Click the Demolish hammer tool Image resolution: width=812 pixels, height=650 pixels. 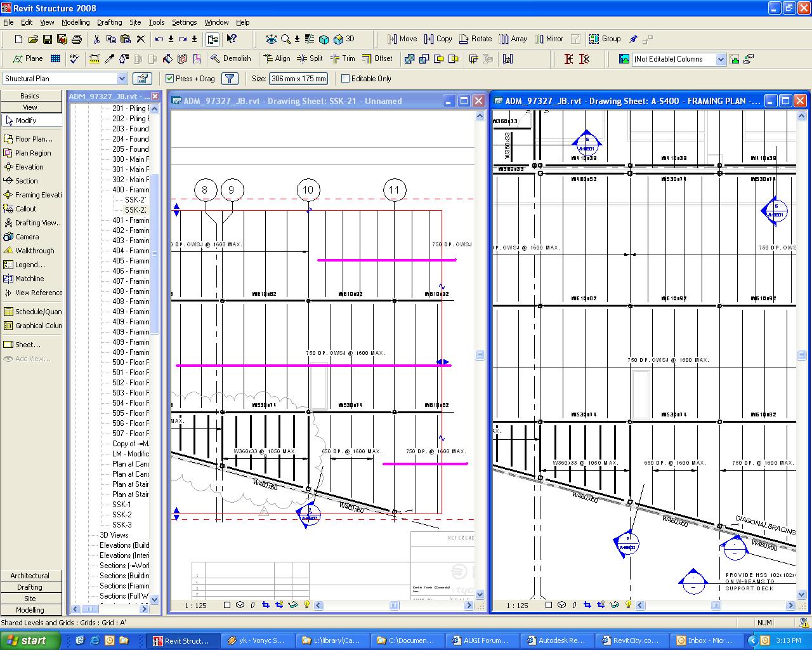coord(230,58)
